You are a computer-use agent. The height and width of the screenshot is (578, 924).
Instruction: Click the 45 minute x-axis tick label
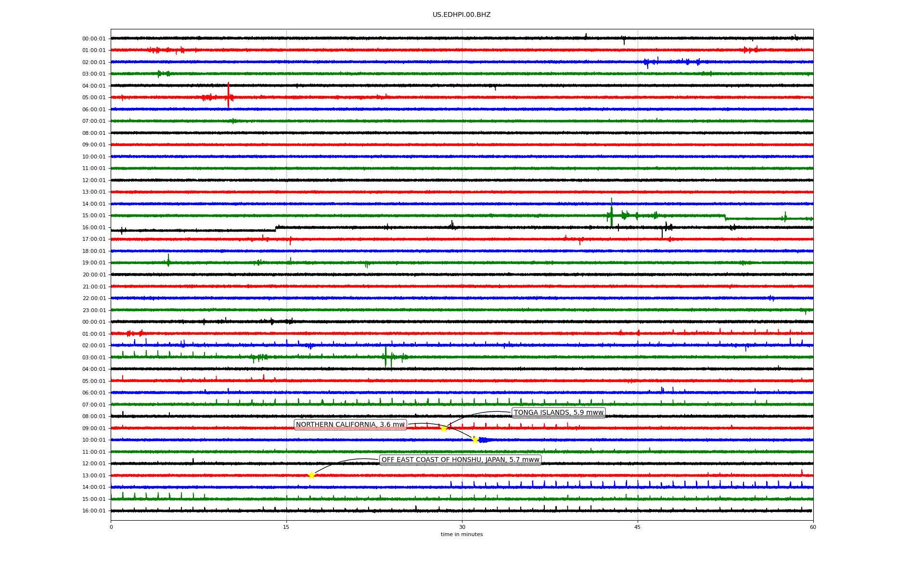(x=638, y=527)
